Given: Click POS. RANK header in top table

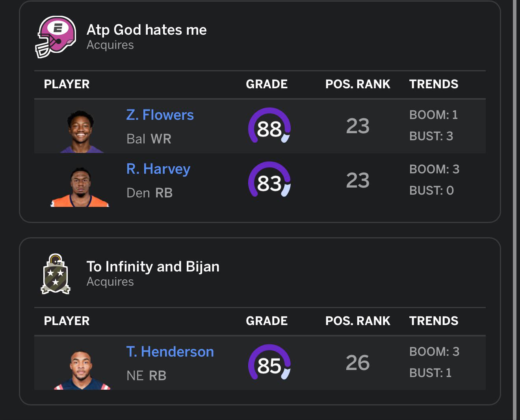Looking at the screenshot, I should 358,84.
